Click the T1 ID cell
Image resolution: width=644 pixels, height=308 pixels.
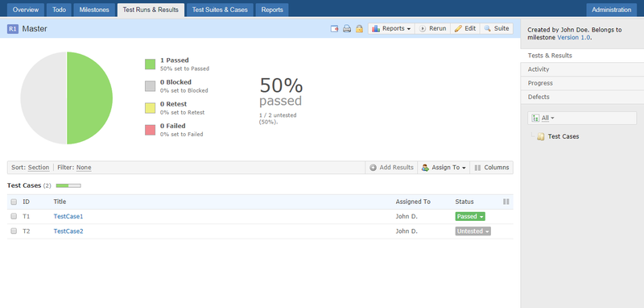[27, 216]
